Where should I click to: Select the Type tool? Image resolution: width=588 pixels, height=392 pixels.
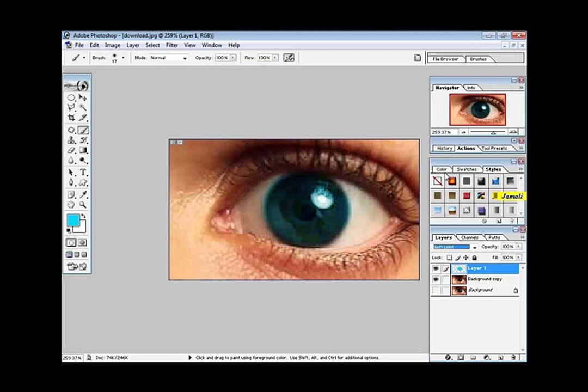(83, 173)
